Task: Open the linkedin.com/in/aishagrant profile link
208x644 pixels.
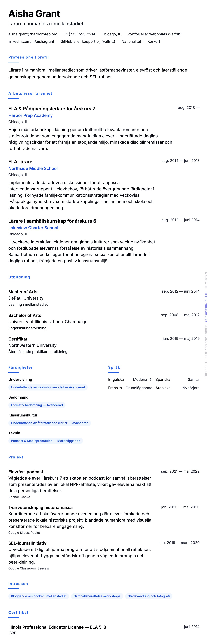Action: (x=31, y=41)
